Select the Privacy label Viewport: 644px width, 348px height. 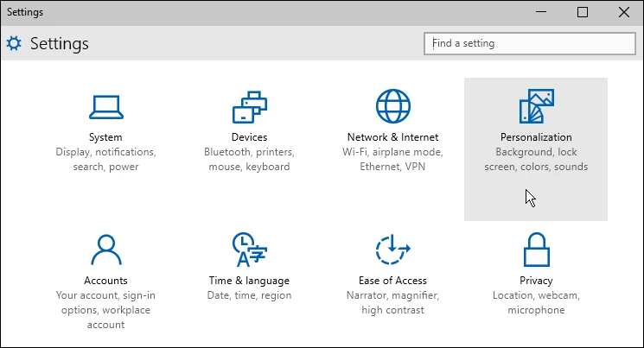(536, 281)
